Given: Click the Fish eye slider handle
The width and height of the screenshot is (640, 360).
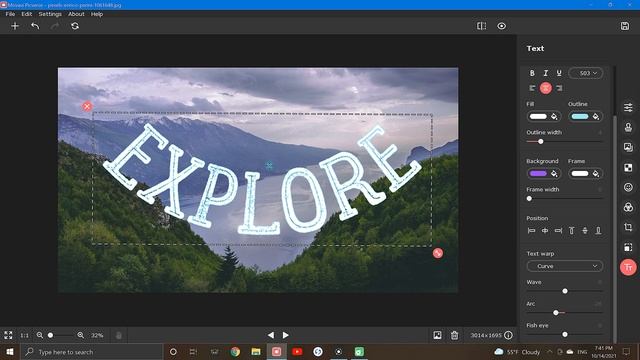Looking at the screenshot, I should coord(565,334).
